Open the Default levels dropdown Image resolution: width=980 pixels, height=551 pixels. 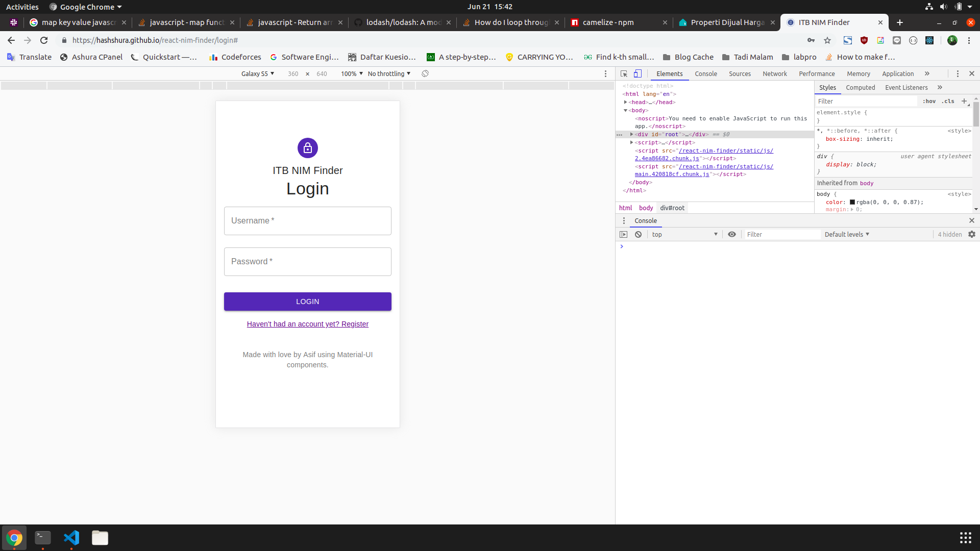(x=846, y=234)
